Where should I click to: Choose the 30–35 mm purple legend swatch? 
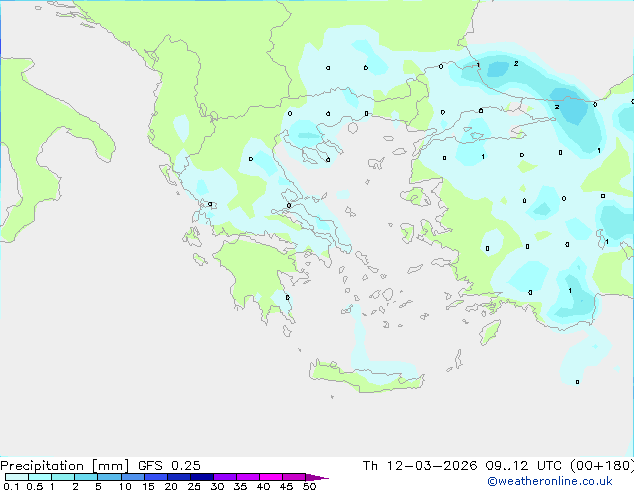pos(225,477)
